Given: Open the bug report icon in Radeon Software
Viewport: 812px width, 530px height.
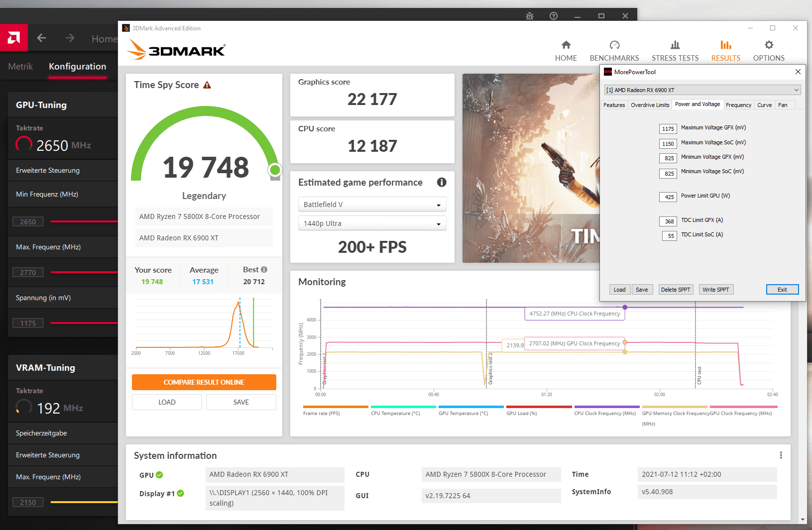Looking at the screenshot, I should pyautogui.click(x=530, y=16).
